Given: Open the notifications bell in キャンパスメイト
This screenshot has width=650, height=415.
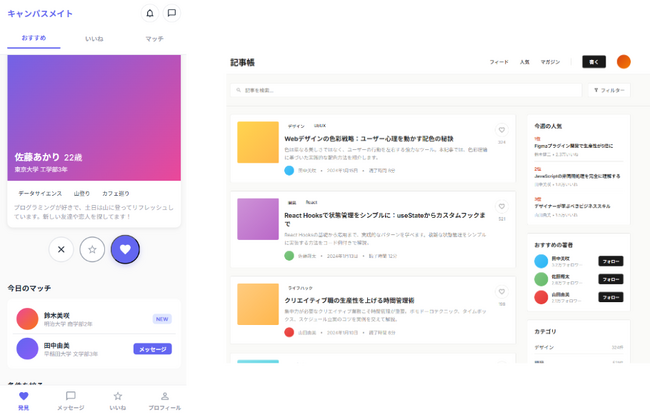Looking at the screenshot, I should [x=149, y=14].
